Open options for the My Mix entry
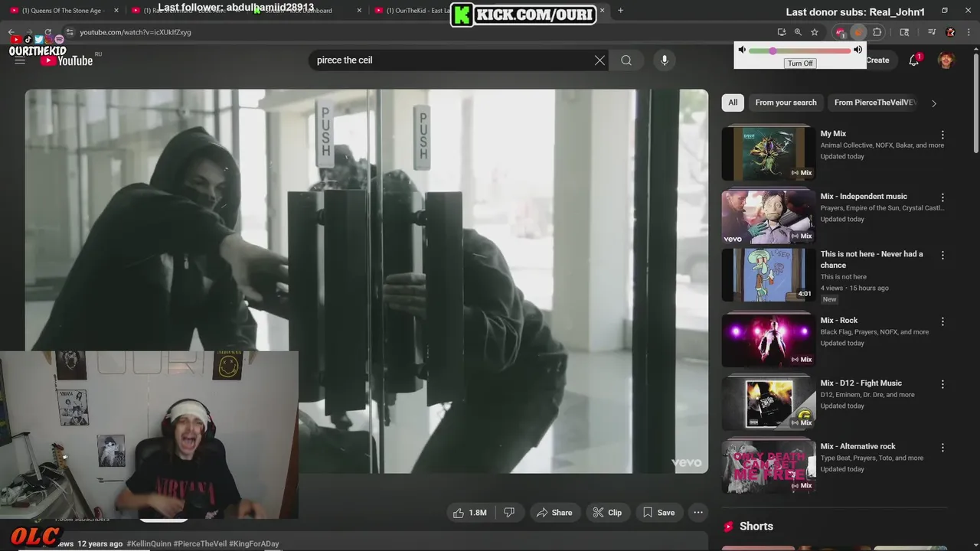Screen dimensions: 980x551 tap(942, 135)
